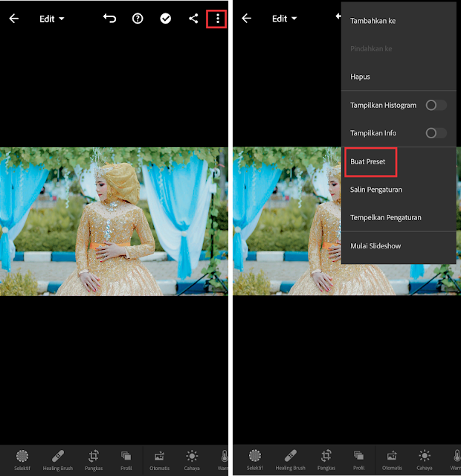Open Cahaya light panel in left screen
The width and height of the screenshot is (461, 476).
pos(192,460)
